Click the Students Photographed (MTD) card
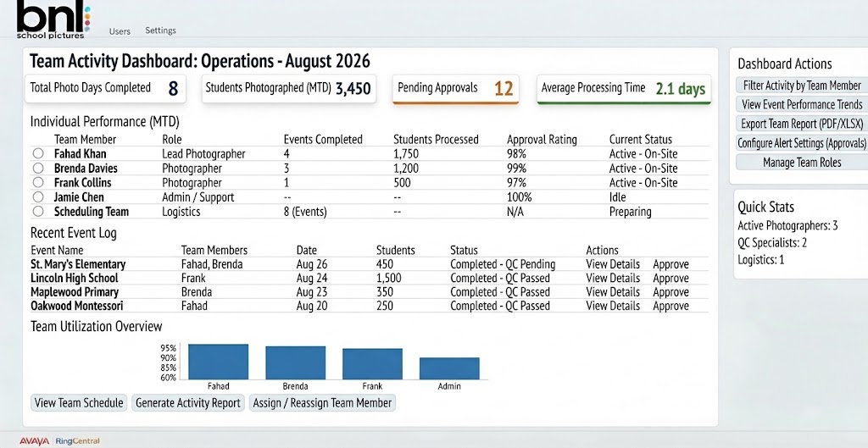Screen dimensions: 868x448 288,88
